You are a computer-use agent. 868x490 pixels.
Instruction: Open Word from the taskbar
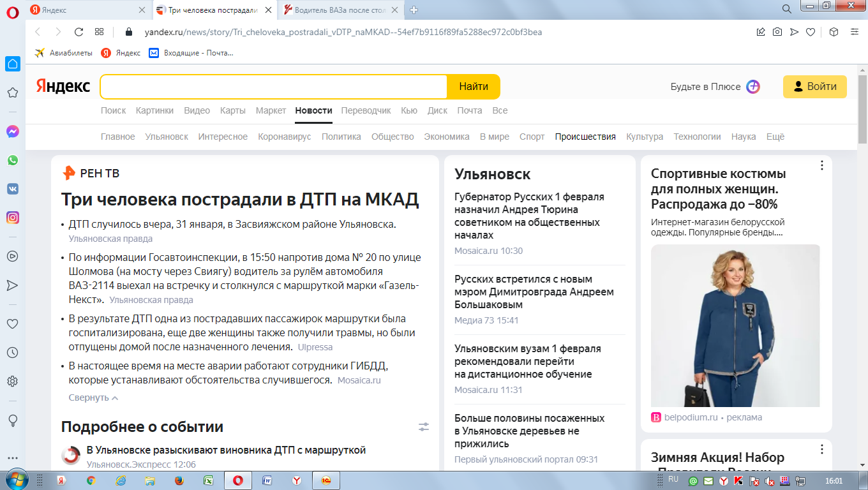pos(267,480)
